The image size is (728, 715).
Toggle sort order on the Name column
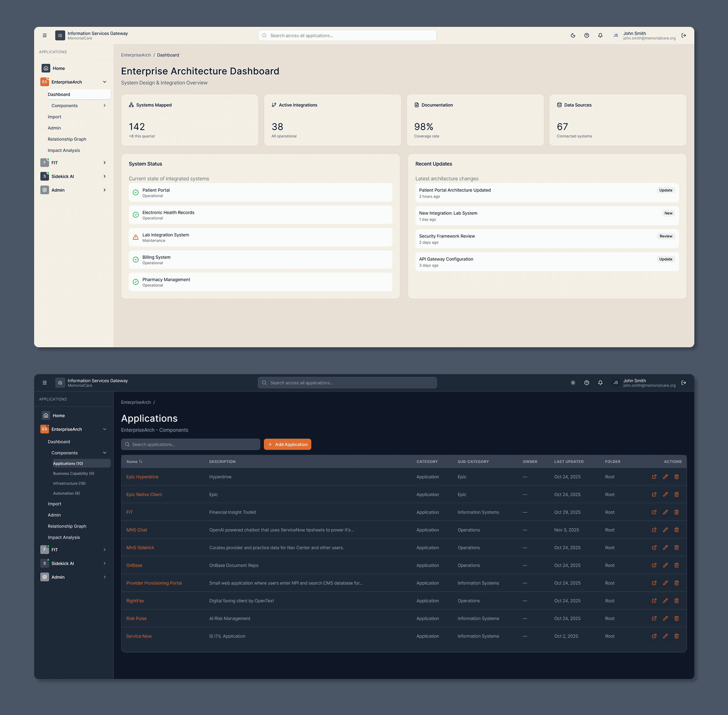135,461
